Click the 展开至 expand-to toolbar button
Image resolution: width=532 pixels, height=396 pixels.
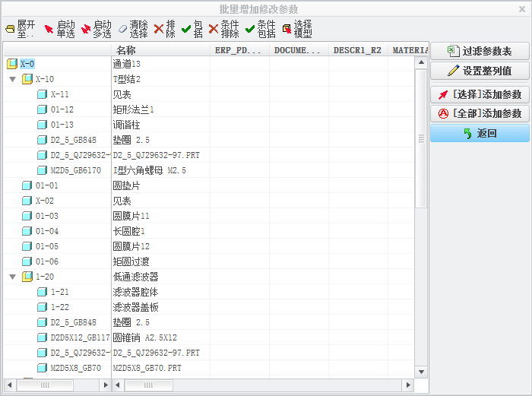pos(21,29)
